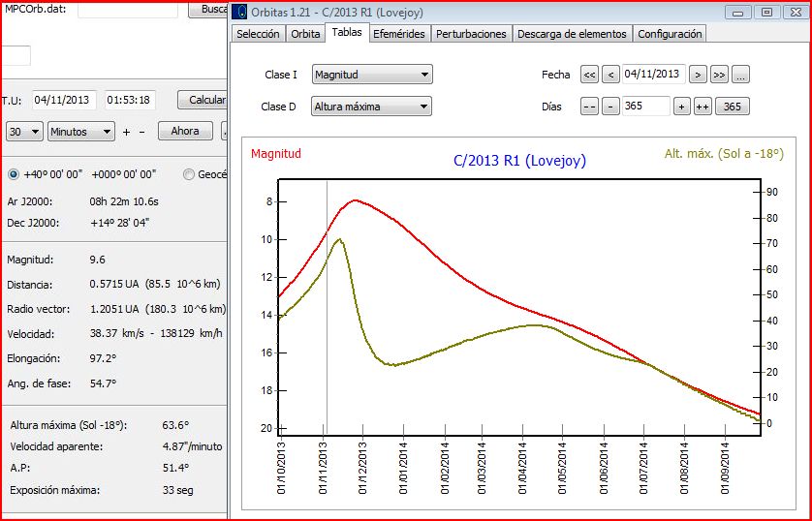Increase days with the ++ button
This screenshot has width=812, height=521.
703,107
